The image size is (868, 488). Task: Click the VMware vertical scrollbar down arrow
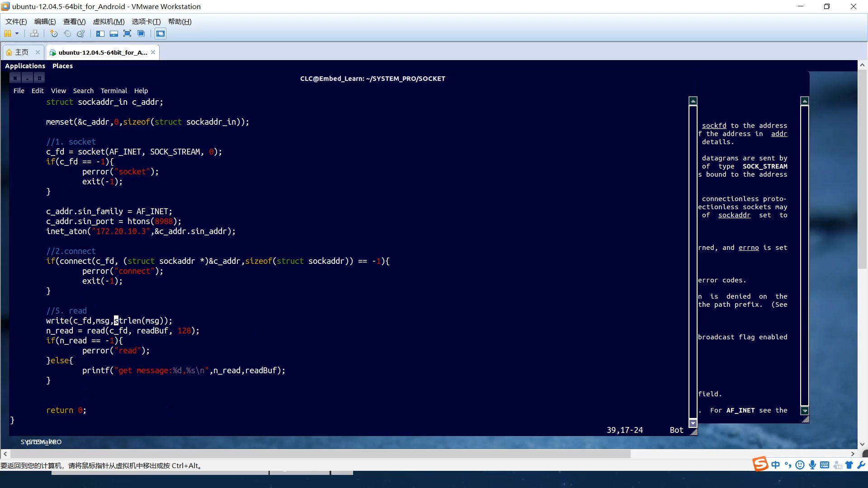coord(862,444)
